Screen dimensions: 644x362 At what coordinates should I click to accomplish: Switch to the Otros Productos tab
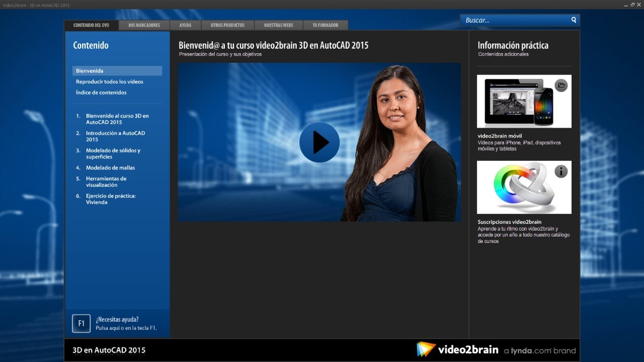228,25
